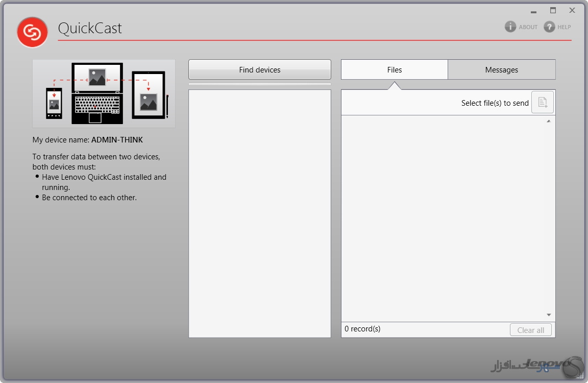Click the red QuickCast logo icon
The width and height of the screenshot is (588, 383).
(x=32, y=32)
